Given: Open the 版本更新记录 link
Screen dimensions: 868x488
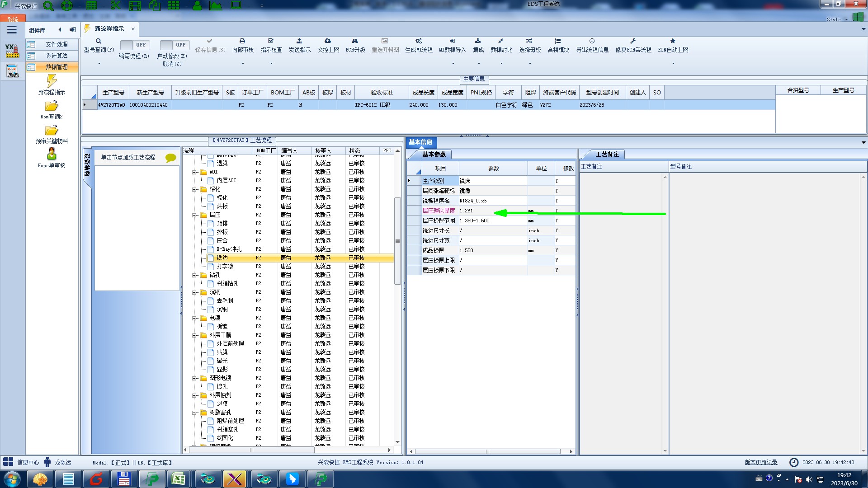Looking at the screenshot, I should (761, 462).
